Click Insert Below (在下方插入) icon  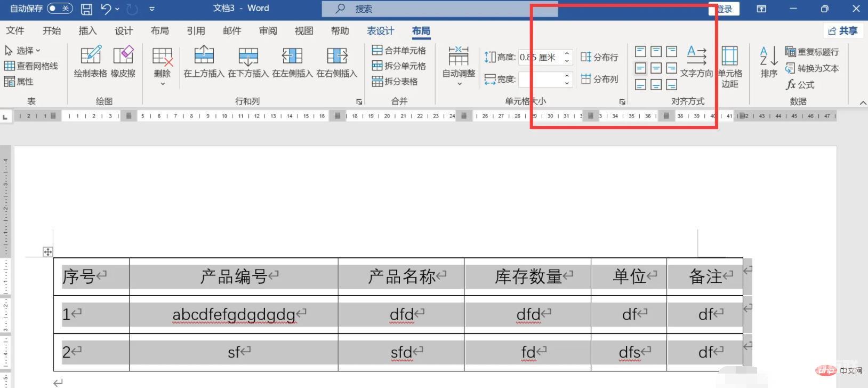point(248,56)
